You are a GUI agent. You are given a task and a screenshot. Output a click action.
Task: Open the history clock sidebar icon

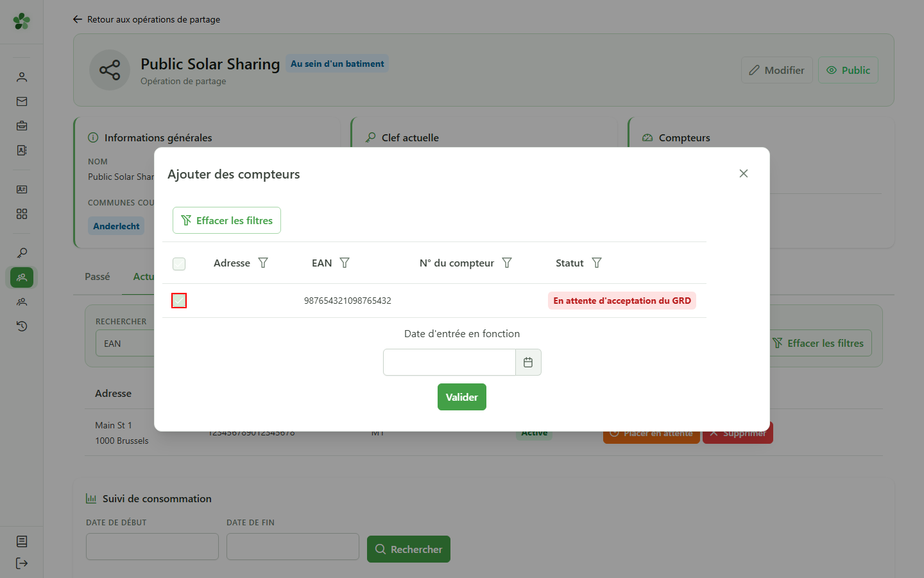point(22,326)
